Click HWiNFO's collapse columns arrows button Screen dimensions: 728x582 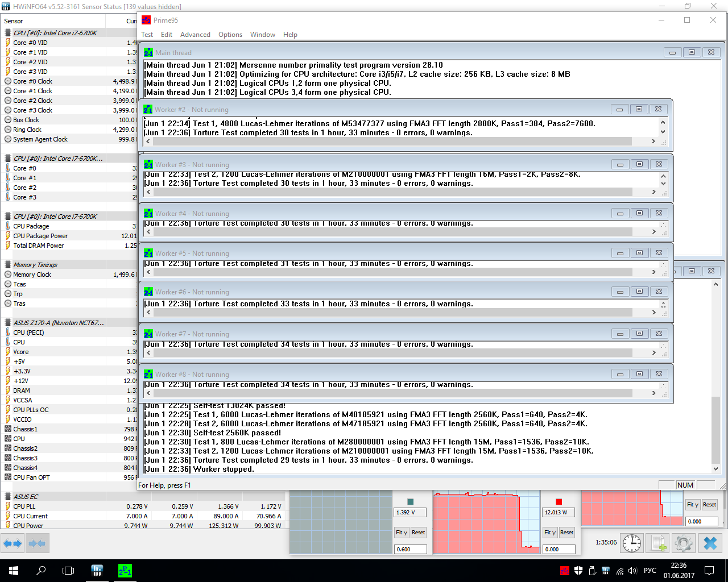click(37, 543)
